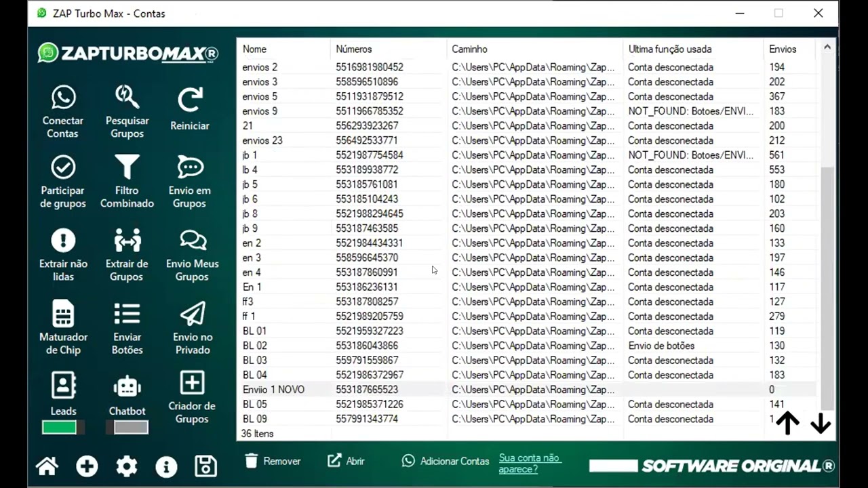Open Pesquisar Grupos search tool
Screen dimensions: 868x488
(127, 97)
